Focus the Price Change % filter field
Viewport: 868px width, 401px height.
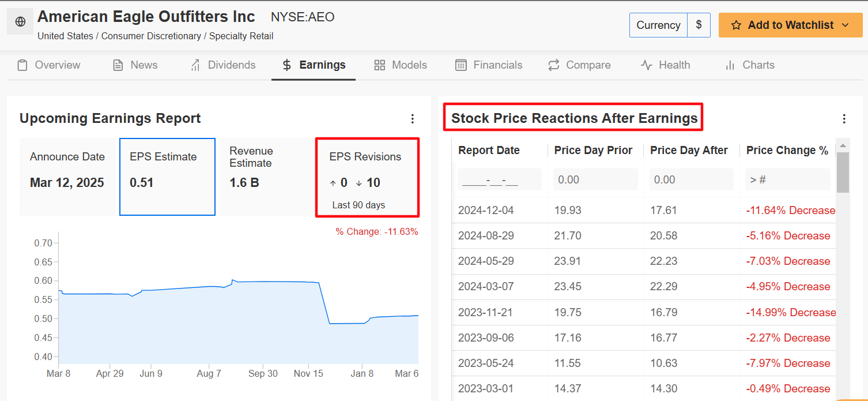(788, 179)
